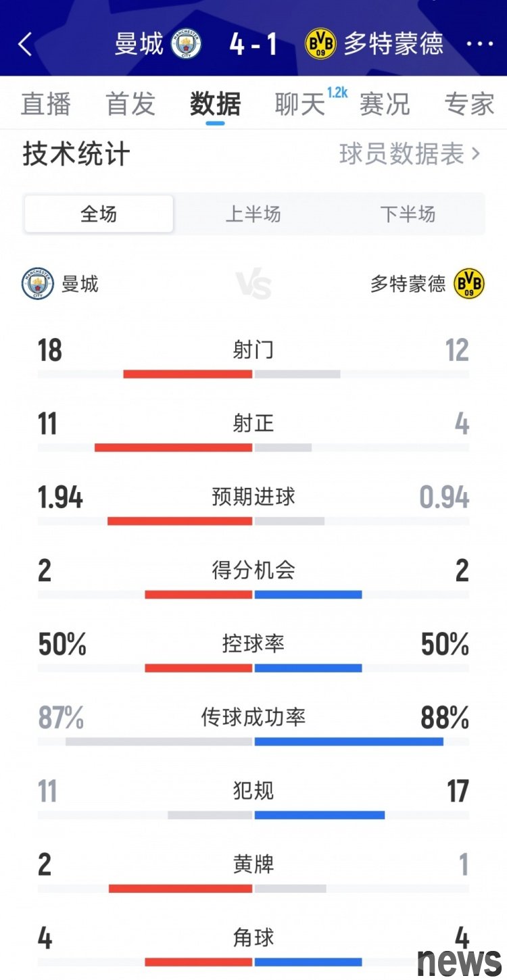This screenshot has height=980, width=507.
Task: Open the 赛况 match events tab
Action: click(x=384, y=105)
